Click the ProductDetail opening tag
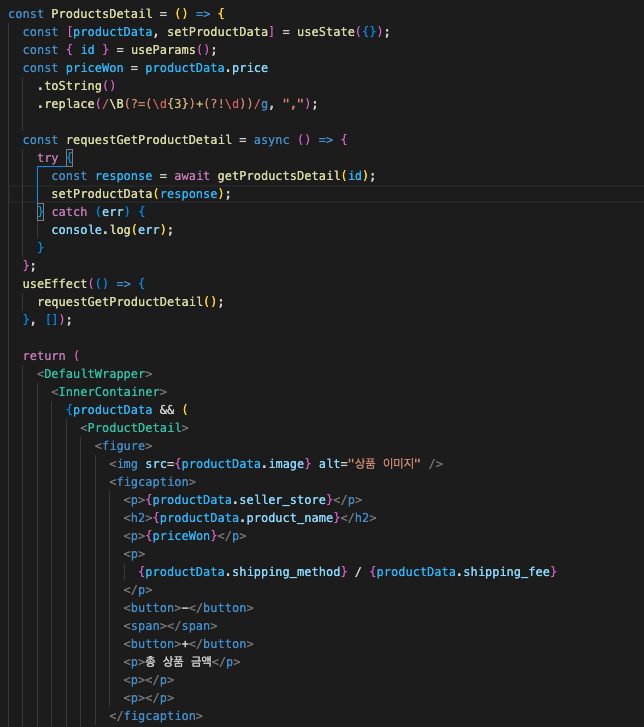This screenshot has width=644, height=727. point(134,428)
